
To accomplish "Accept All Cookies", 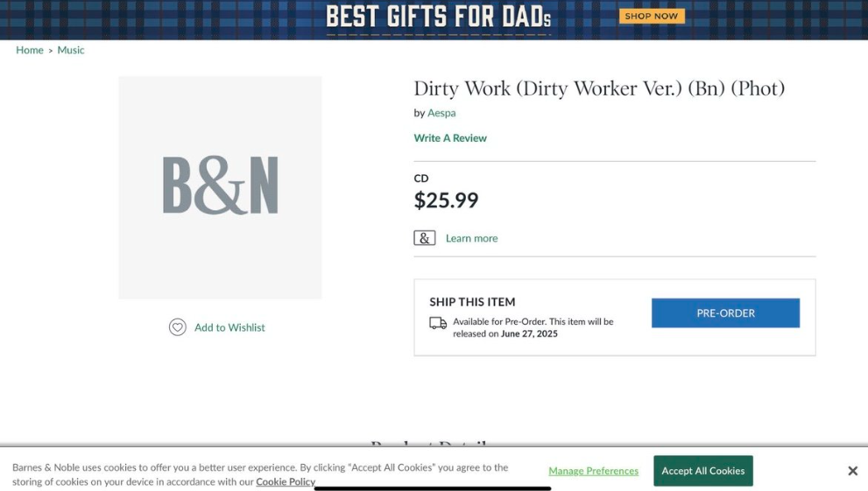I will 703,471.
